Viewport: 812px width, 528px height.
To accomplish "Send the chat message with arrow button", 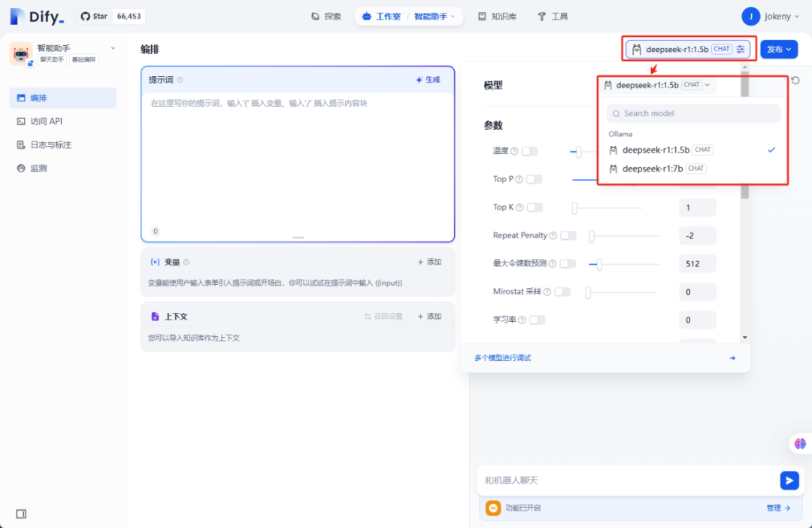I will pyautogui.click(x=789, y=481).
